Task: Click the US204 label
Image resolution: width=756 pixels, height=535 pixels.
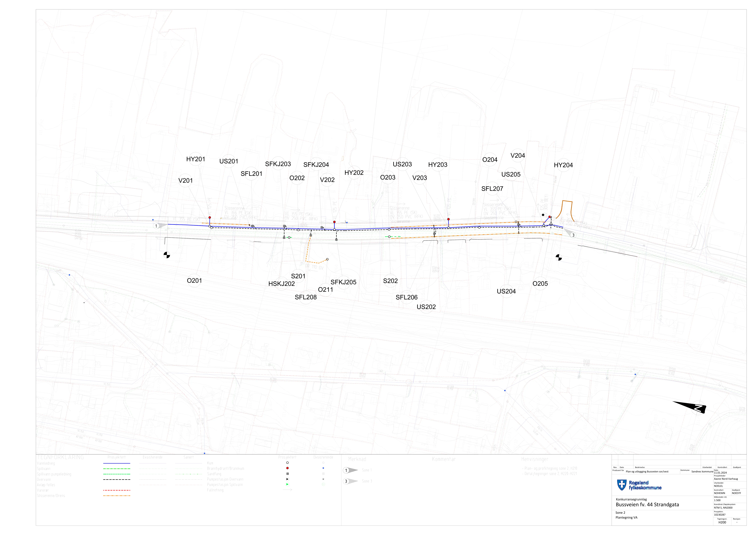Action: pos(506,291)
